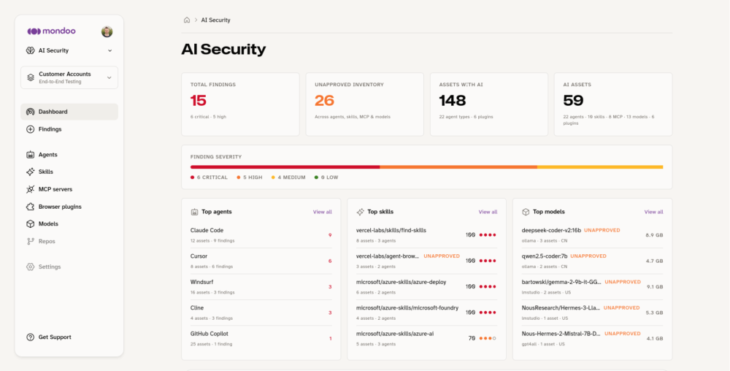Open the bartowski/gemma-2-9b model row
Screen dimensions: 730x371
click(x=592, y=287)
